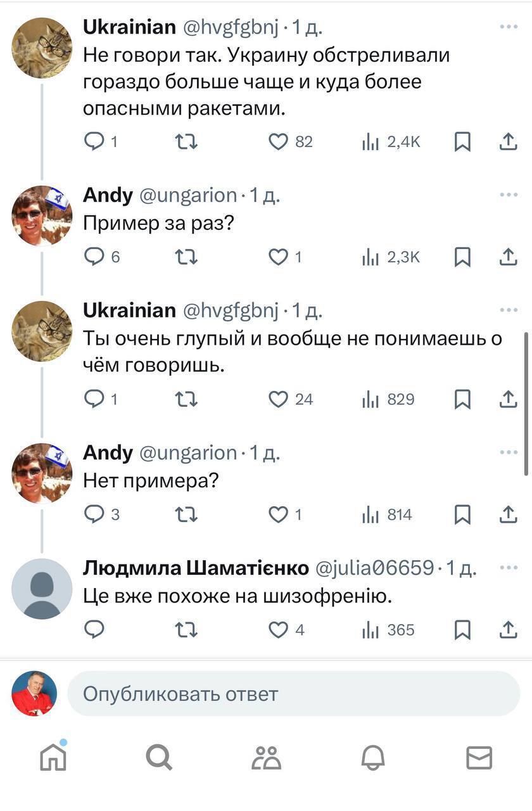
Task: Like the first Ukrainian tweet with 82 likes
Action: (x=279, y=142)
